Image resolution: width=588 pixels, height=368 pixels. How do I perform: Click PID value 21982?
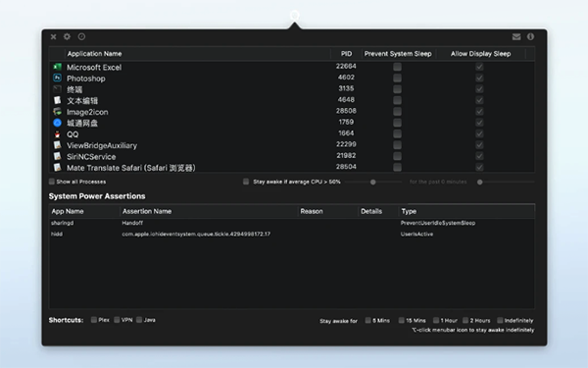[x=346, y=155]
